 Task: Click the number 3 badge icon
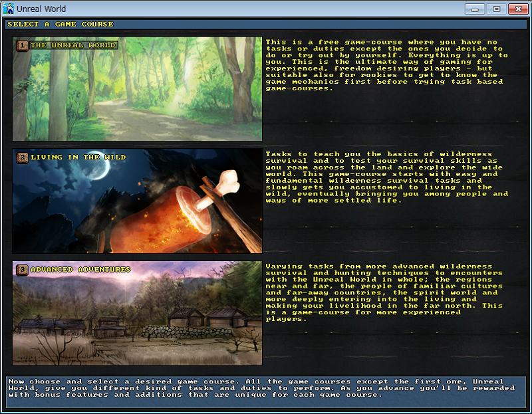tap(23, 270)
